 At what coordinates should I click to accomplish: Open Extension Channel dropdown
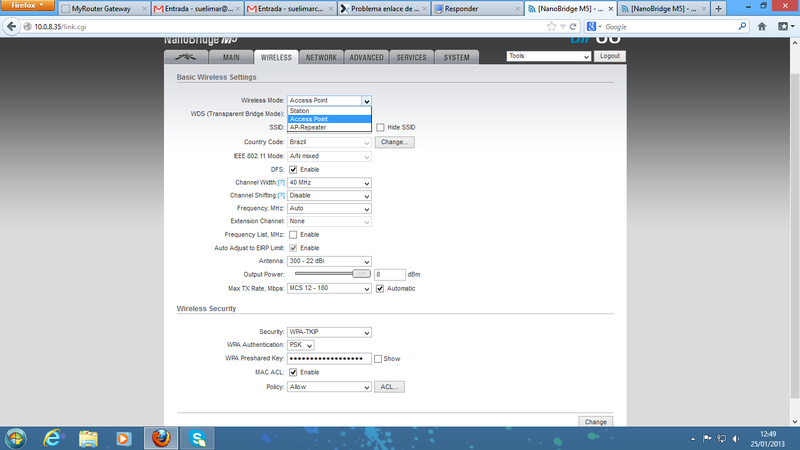pyautogui.click(x=329, y=221)
